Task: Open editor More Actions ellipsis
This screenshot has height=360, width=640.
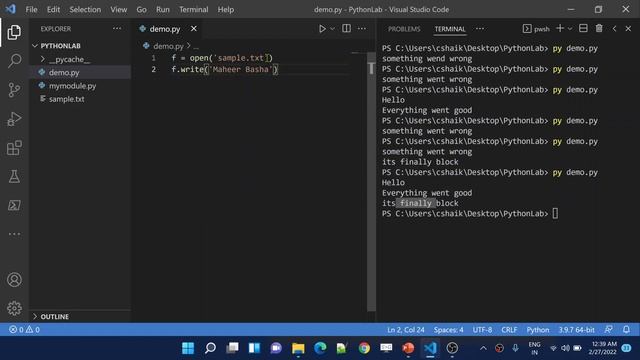Action: 362,29
